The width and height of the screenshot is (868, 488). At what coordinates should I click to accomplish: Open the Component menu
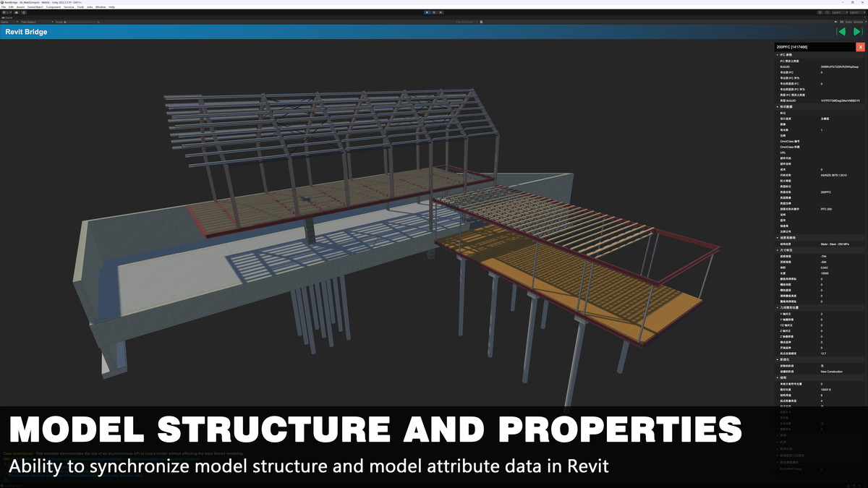54,7
